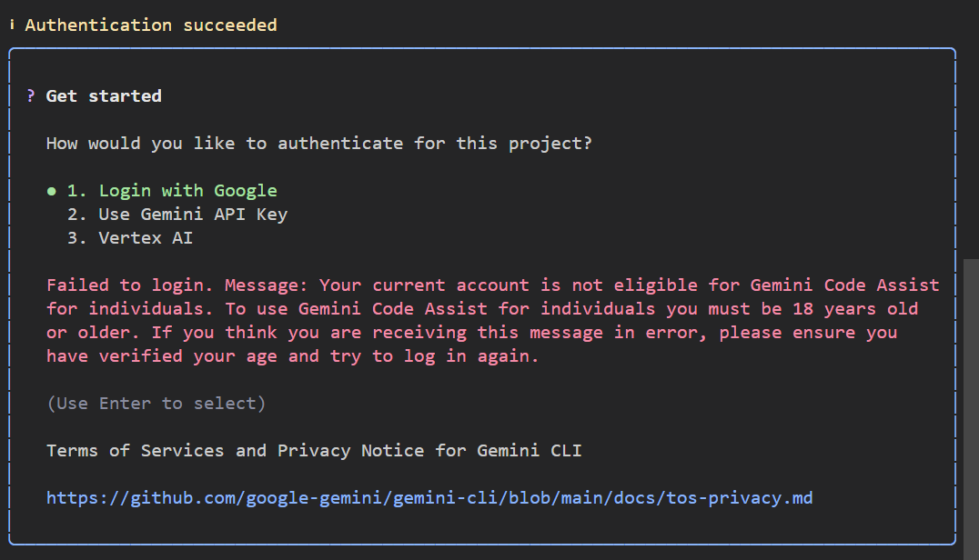The image size is (979, 560).
Task: Pick the Vertex AI authentication option
Action: coord(146,238)
